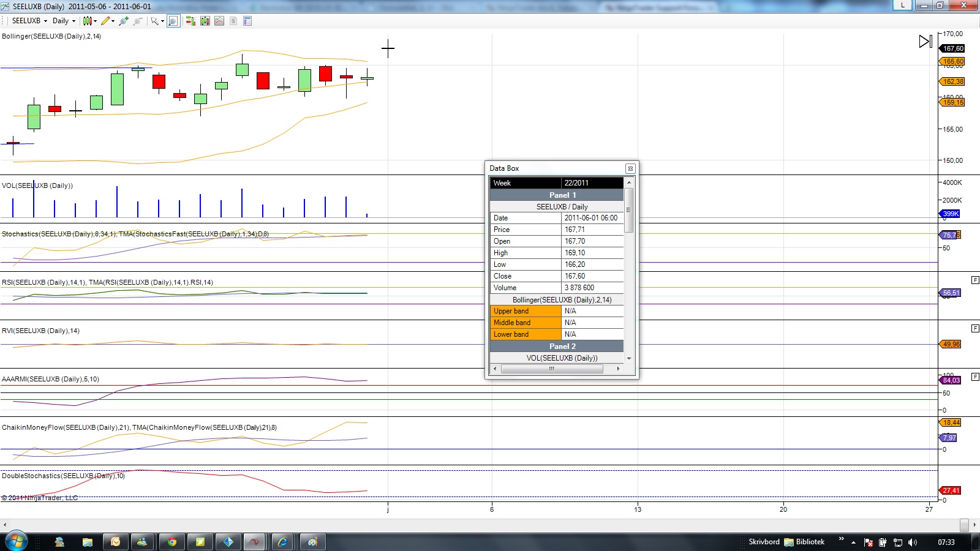The image size is (980, 551).
Task: Open the chart properties icon
Action: click(x=247, y=21)
